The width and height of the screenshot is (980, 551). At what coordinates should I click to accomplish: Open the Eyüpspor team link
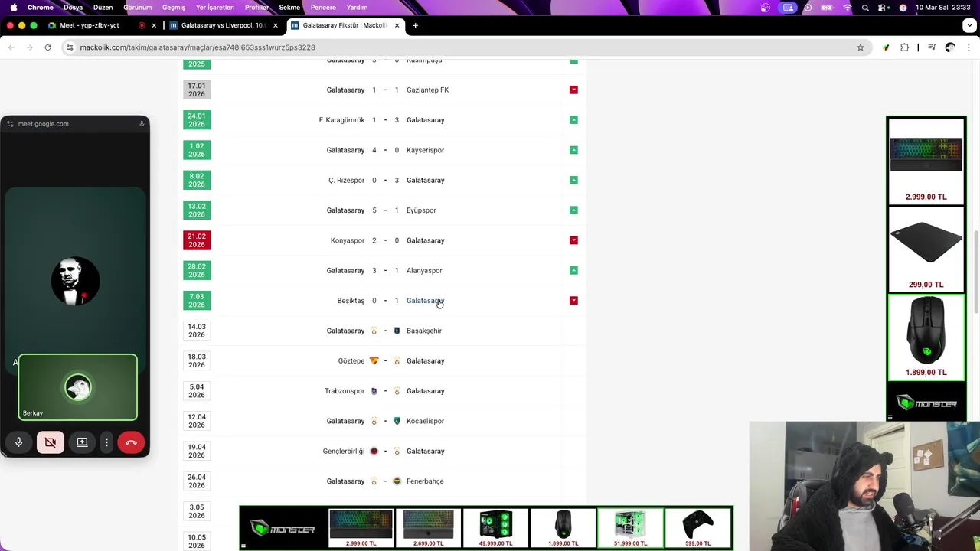point(421,210)
